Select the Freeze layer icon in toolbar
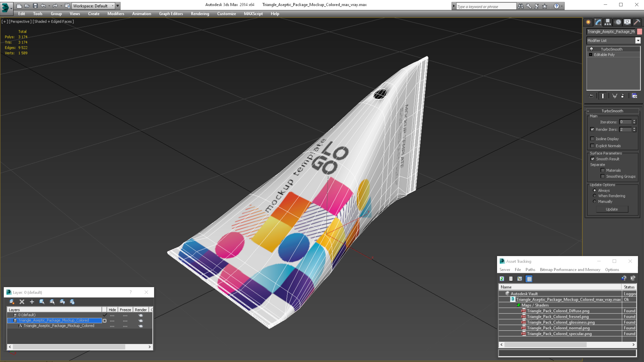Viewport: 644px width, 362px height. click(72, 301)
